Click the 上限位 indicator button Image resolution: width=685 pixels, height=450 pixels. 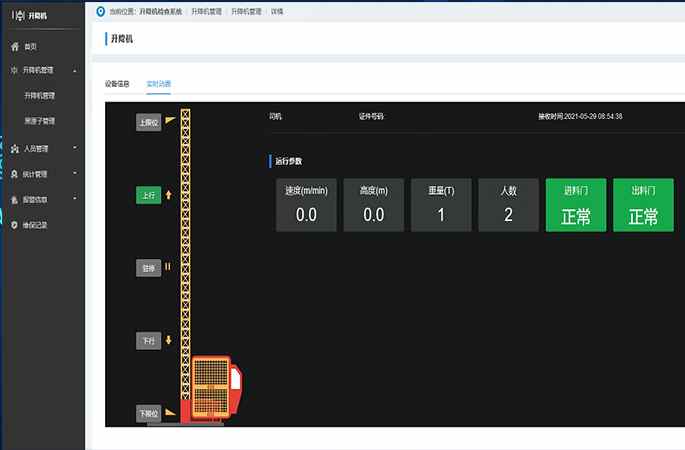(x=148, y=122)
